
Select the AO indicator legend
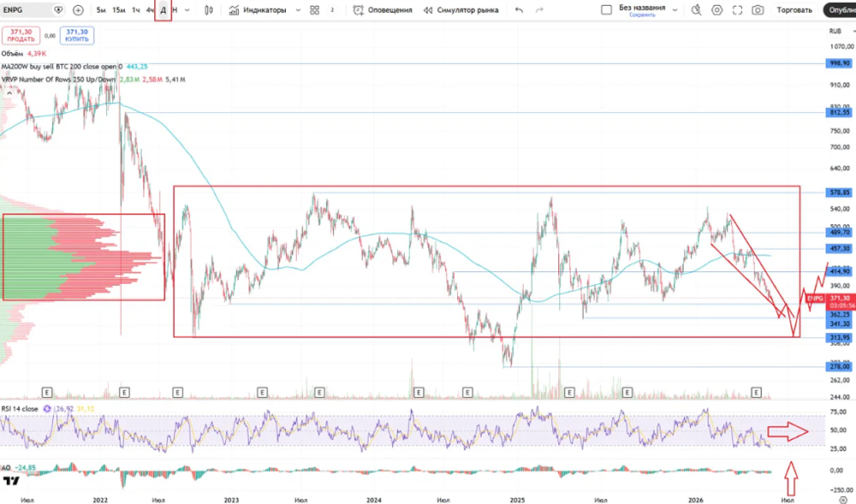6,468
